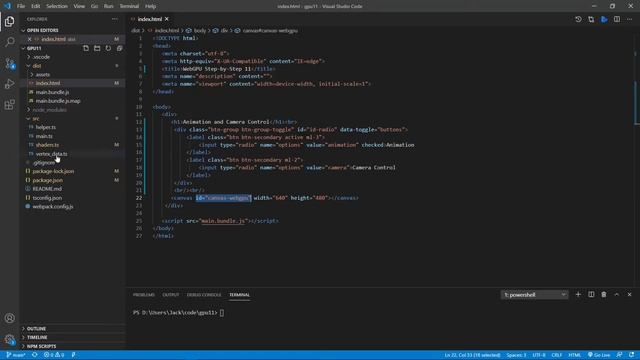Open shaders.ts file
Screen dimensions: 640x360
[47, 145]
